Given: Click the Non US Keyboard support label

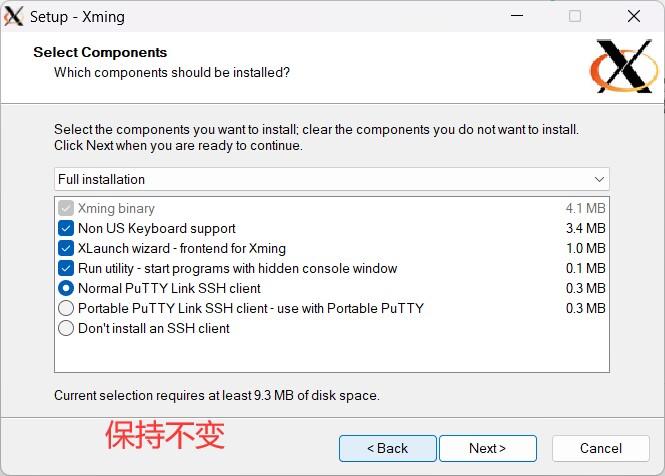Looking at the screenshot, I should (x=157, y=228).
